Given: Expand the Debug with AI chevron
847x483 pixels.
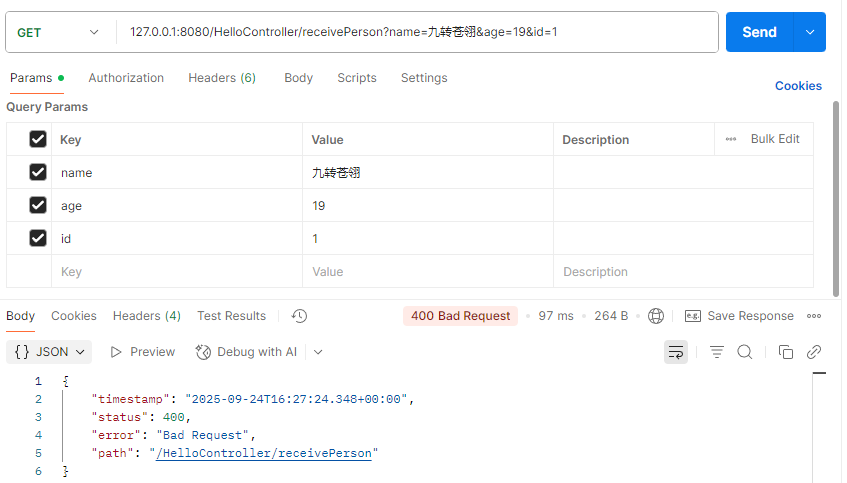Looking at the screenshot, I should point(318,352).
